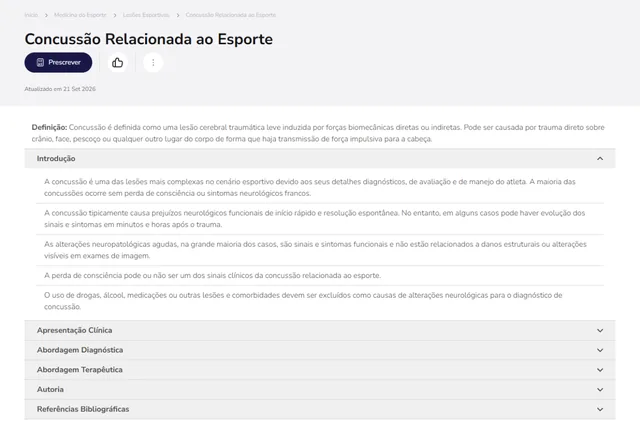Click Concussão Relacionada ao Esporte breadcrumb
The image size is (640, 433).
click(231, 15)
